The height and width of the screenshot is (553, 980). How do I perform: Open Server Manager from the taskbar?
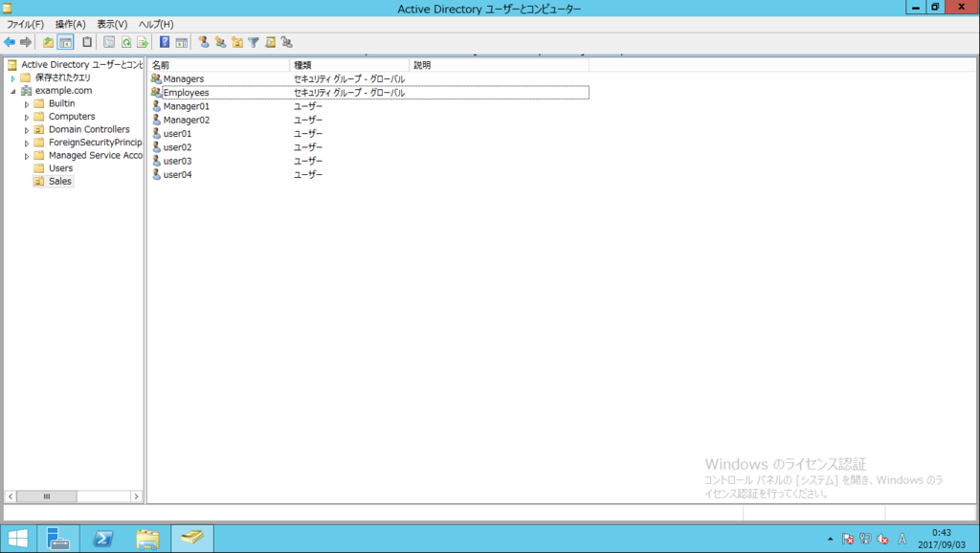tap(58, 539)
